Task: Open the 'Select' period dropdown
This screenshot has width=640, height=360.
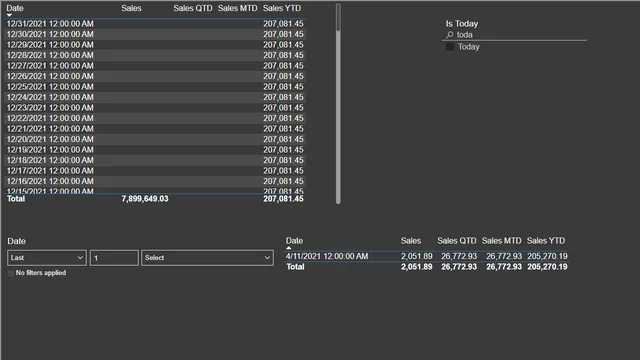Action: (207, 258)
